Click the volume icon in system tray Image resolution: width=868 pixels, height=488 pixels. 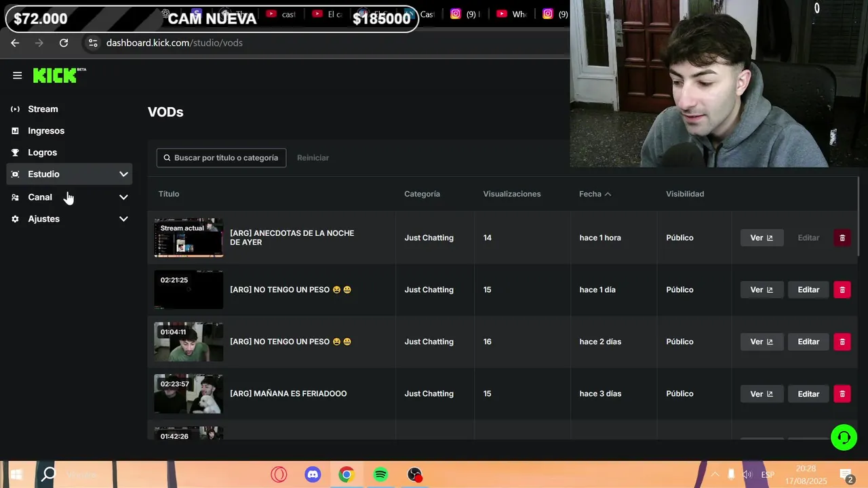(x=747, y=474)
